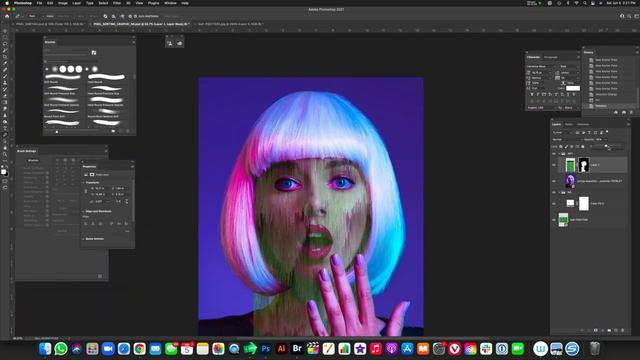Delete layer with Layers panel trash icon
Image resolution: width=640 pixels, height=360 pixels.
622,330
